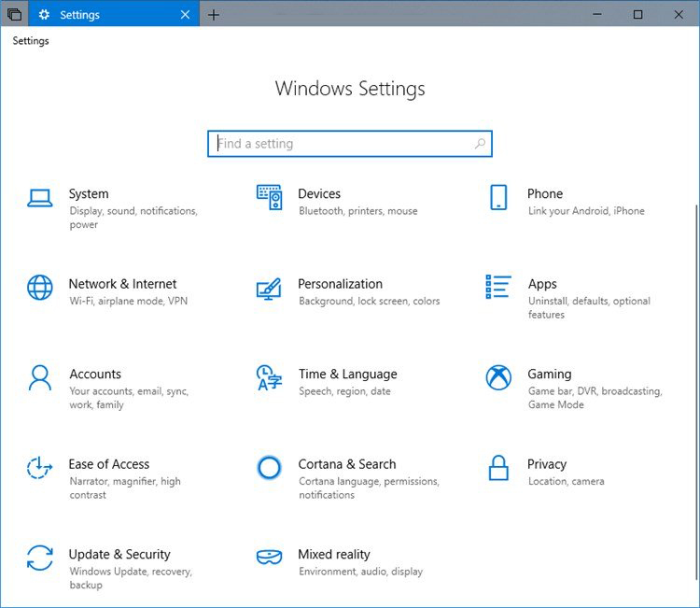Click 'Windows Update, recovery, backup' text
The image size is (700, 608).
click(x=131, y=578)
